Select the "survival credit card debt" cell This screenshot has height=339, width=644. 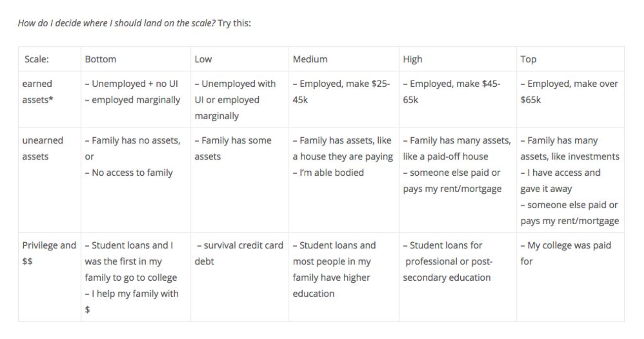tap(239, 253)
